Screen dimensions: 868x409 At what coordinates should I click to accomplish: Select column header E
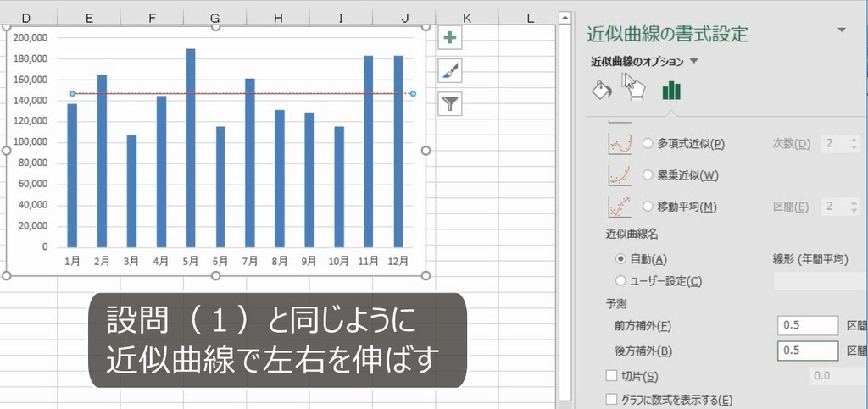click(89, 19)
